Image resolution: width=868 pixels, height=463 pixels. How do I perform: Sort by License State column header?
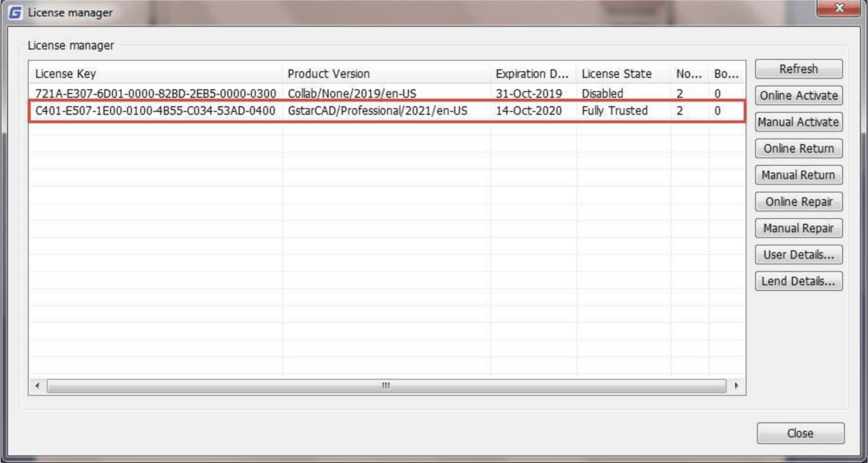623,74
